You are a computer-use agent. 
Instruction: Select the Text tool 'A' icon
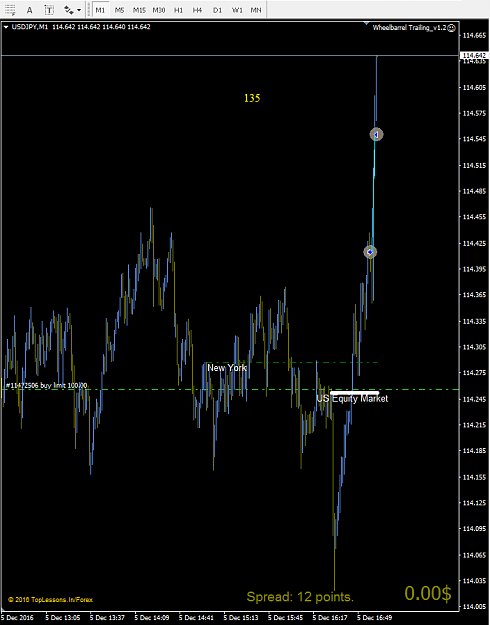tap(30, 10)
